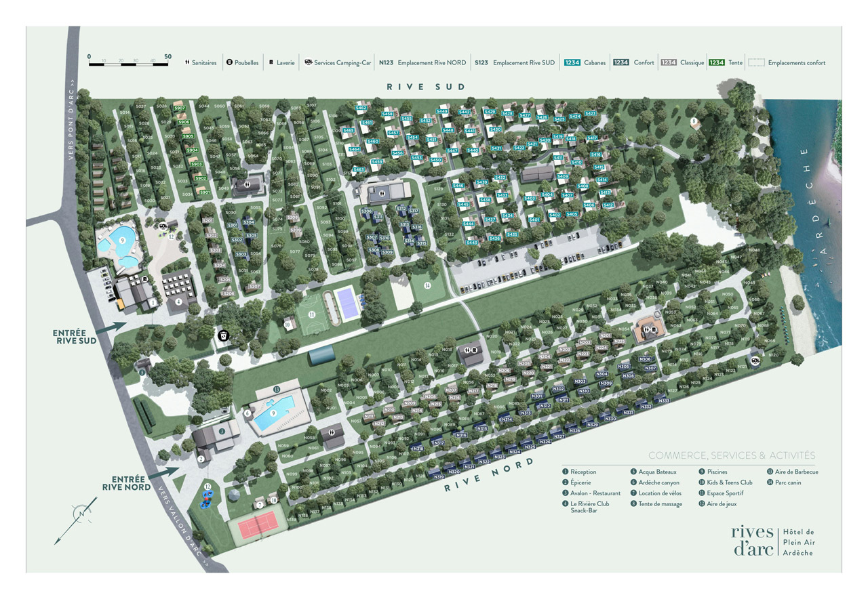Click Aire de Barbecue in the legend
The width and height of the screenshot is (868, 599).
coord(793,472)
